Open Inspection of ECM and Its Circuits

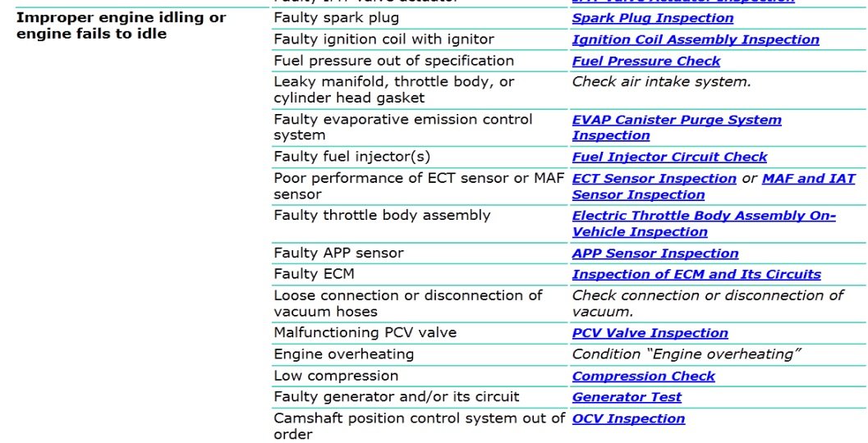(x=696, y=274)
